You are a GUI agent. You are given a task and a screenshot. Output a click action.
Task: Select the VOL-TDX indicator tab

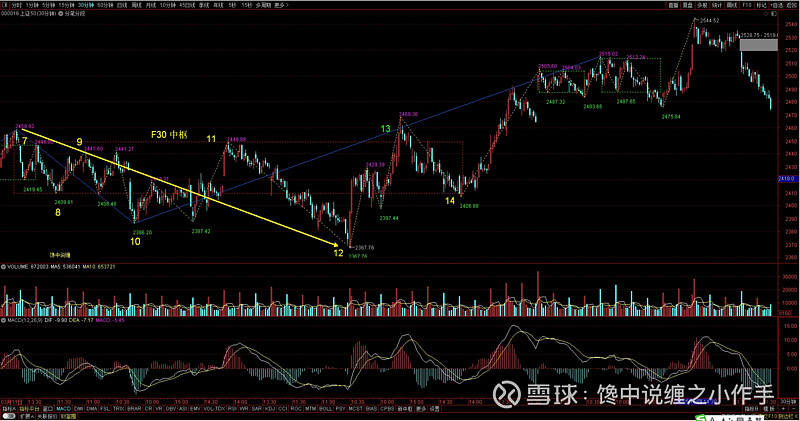tap(214, 409)
